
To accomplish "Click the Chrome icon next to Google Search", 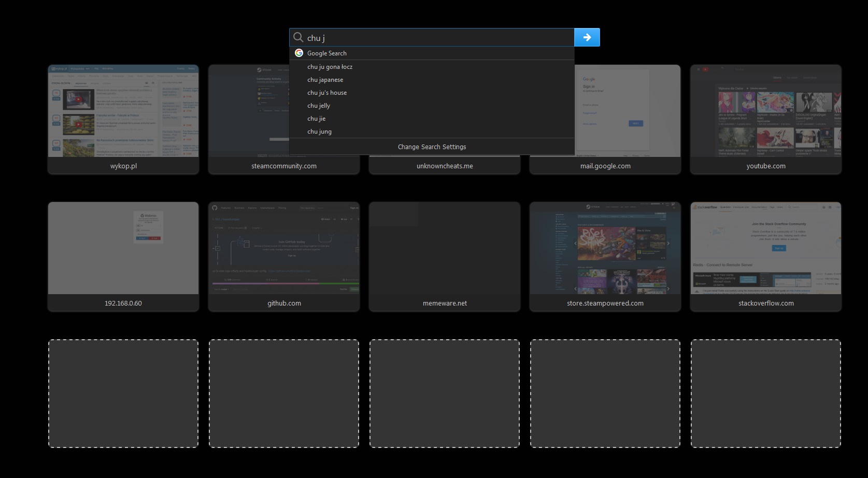I will click(x=299, y=53).
